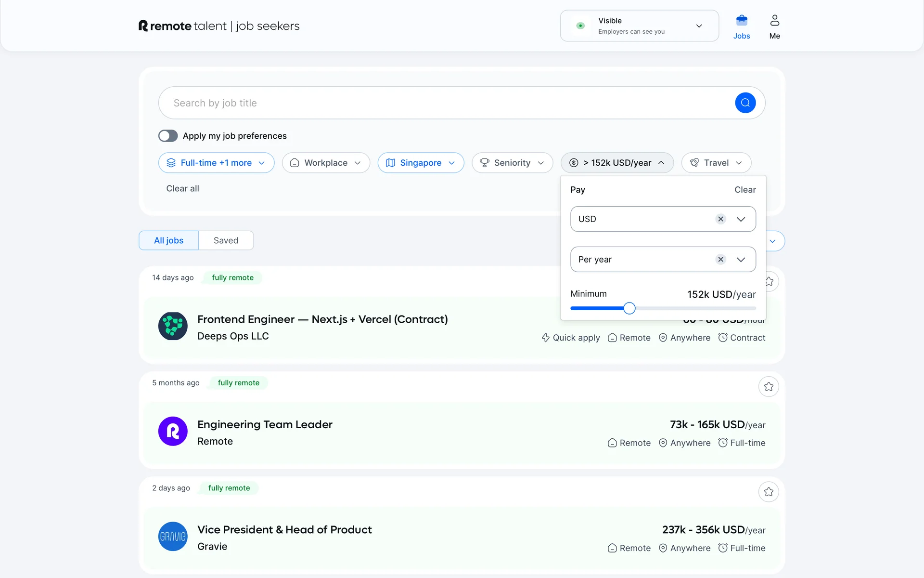Screen dimensions: 924x578
Task: Clear the USD currency selection
Action: (720, 219)
